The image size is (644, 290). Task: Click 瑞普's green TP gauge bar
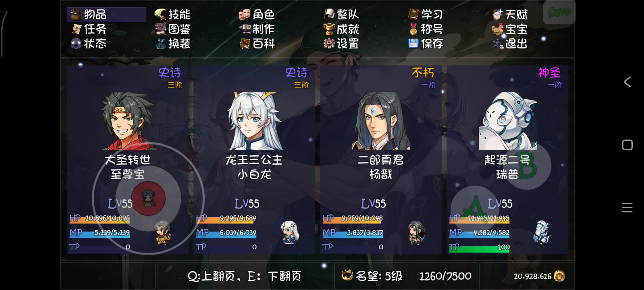click(x=480, y=247)
